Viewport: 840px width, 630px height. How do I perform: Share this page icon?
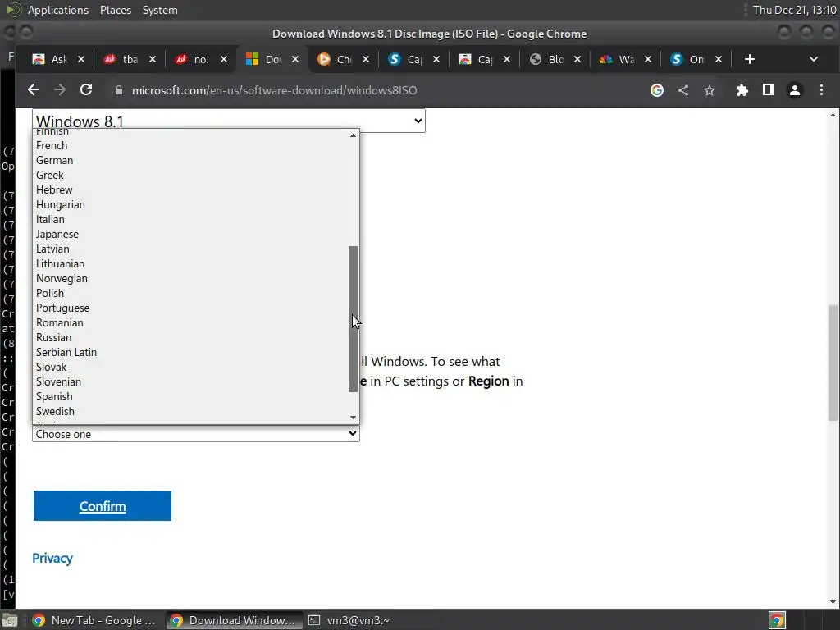tap(683, 90)
